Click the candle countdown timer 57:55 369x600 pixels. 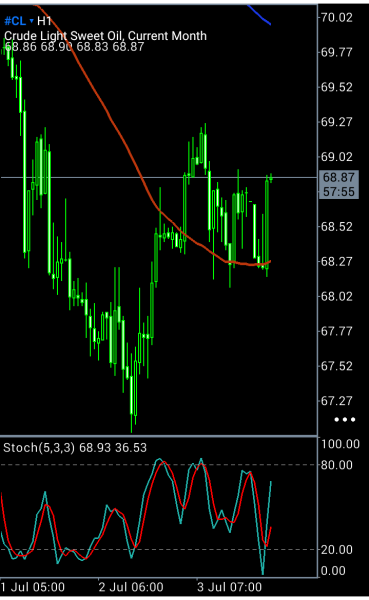point(338,192)
